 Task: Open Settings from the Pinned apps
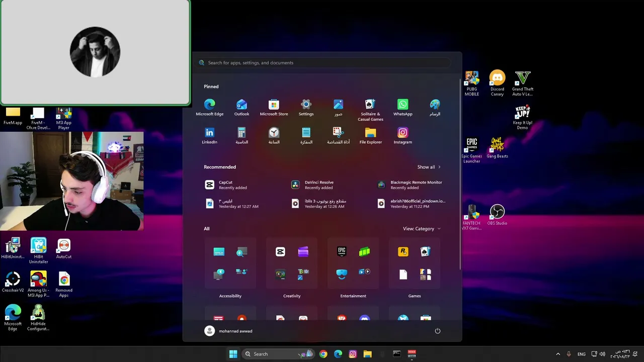(x=306, y=108)
